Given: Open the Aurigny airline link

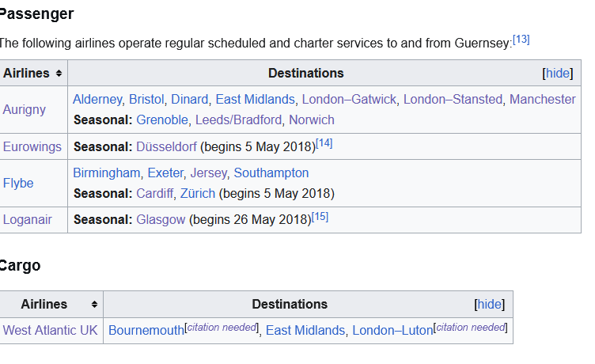Looking at the screenshot, I should click(24, 110).
